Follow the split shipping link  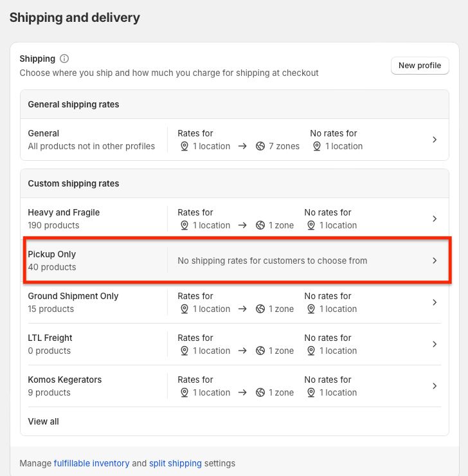pos(175,463)
